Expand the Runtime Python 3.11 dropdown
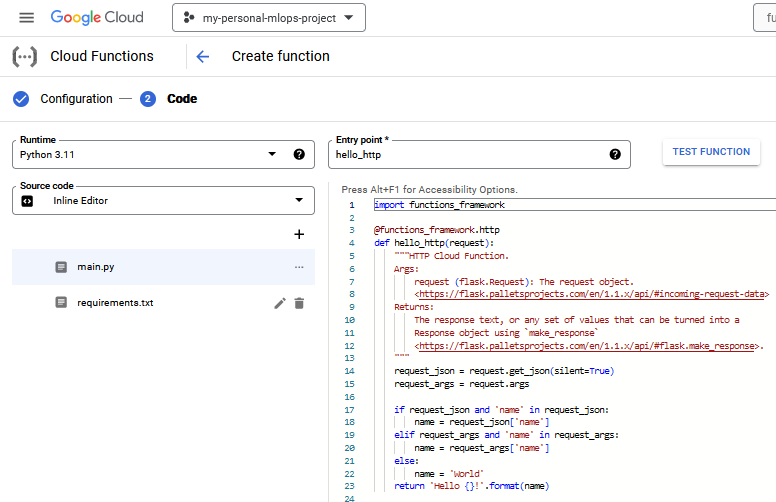This screenshot has width=776, height=502. [x=272, y=155]
